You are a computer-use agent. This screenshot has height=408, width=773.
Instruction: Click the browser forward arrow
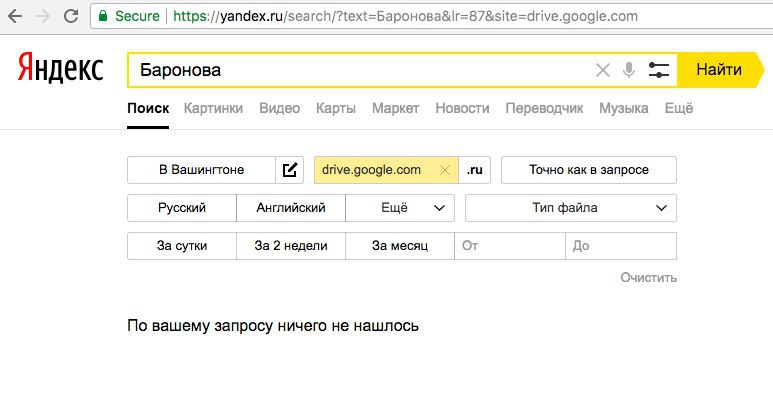[x=43, y=16]
